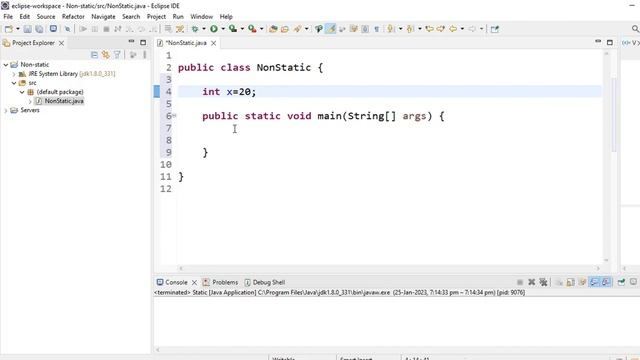Image resolution: width=640 pixels, height=360 pixels.
Task: Toggle Link with Editor in Project Explorer
Action: 106,55
